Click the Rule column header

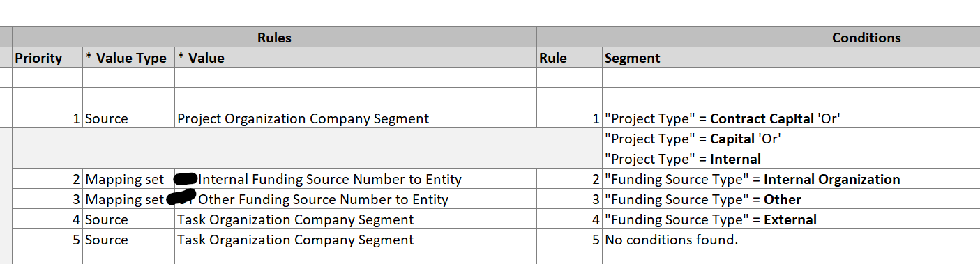tap(569, 58)
